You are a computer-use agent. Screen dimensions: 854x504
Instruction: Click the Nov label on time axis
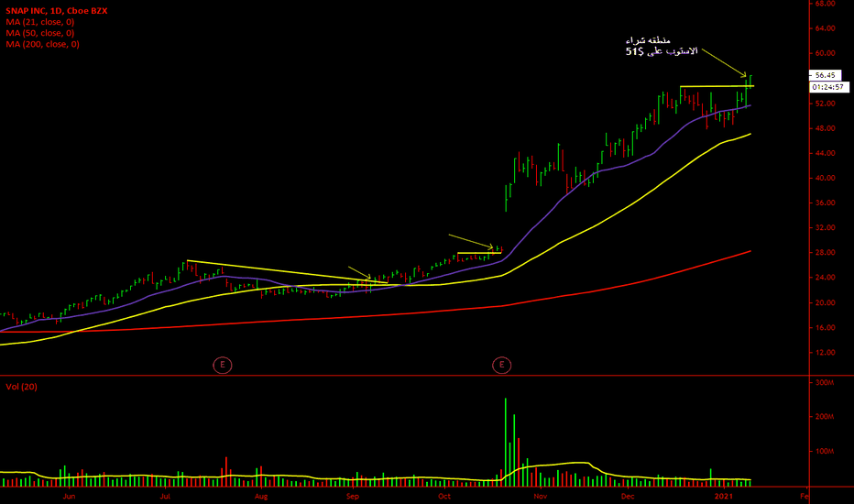(x=541, y=497)
